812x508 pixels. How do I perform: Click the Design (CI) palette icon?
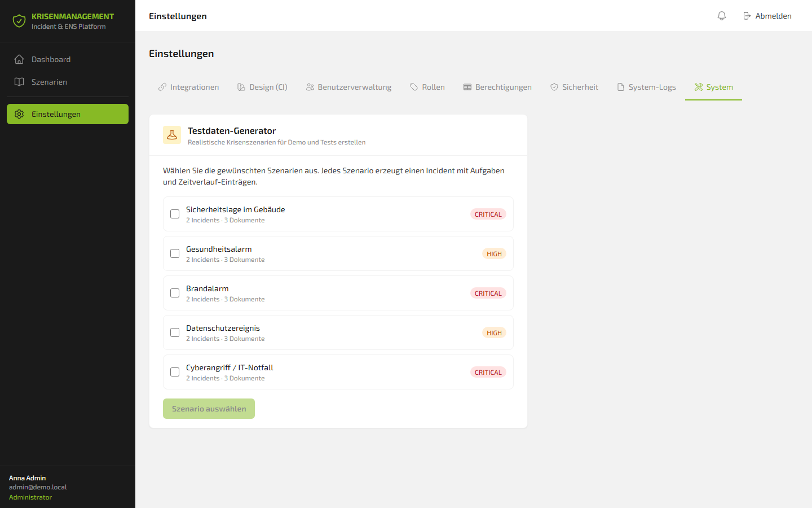[241, 87]
